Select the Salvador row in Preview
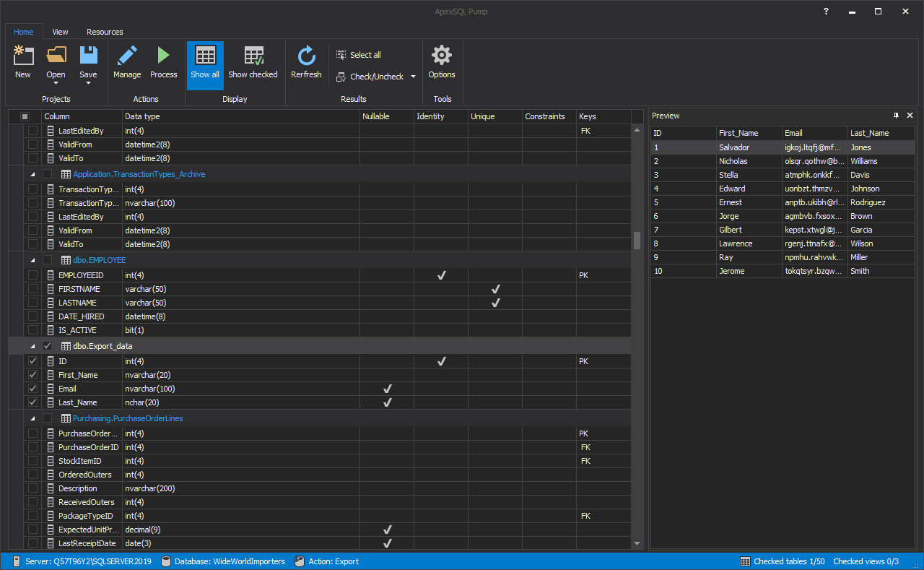This screenshot has width=924, height=570. coord(783,147)
